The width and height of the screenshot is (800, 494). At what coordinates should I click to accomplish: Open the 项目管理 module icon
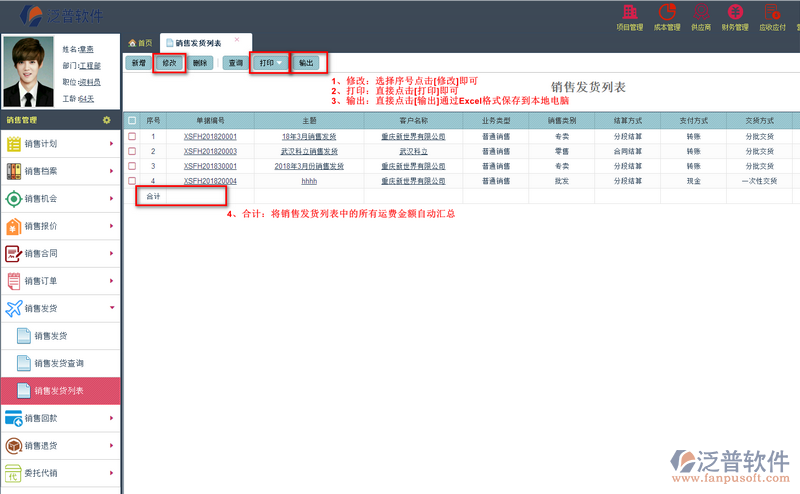pos(630,12)
